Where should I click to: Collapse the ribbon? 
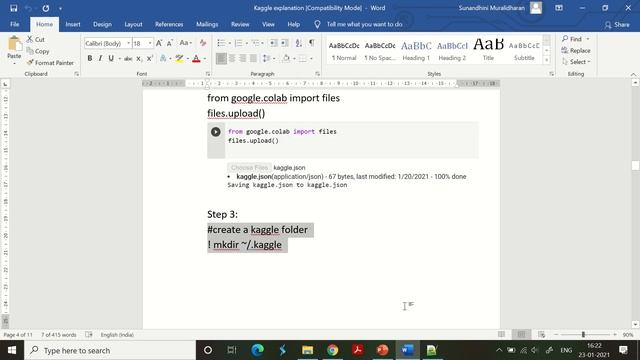[x=633, y=74]
